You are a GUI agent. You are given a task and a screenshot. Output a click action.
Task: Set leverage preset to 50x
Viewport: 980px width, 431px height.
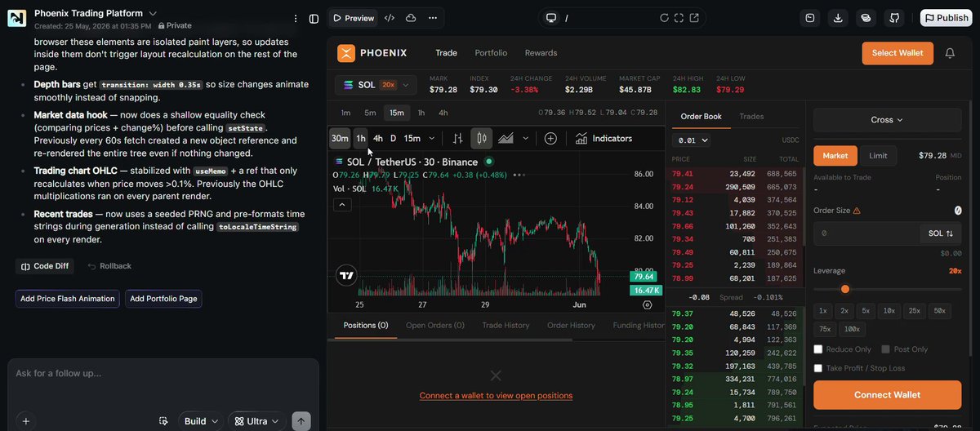click(x=940, y=311)
